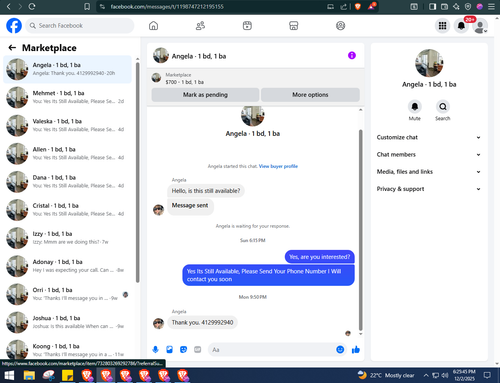The width and height of the screenshot is (500, 383).
Task: Open Dana conversation
Action: click(x=68, y=182)
